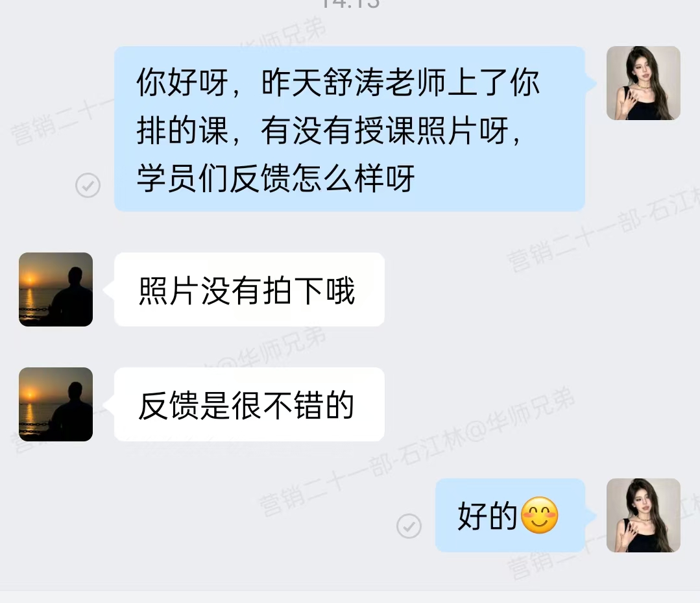Screen dimensions: 700x603
Task: Click the partially visible timestamp at the top
Action: [350, 4]
